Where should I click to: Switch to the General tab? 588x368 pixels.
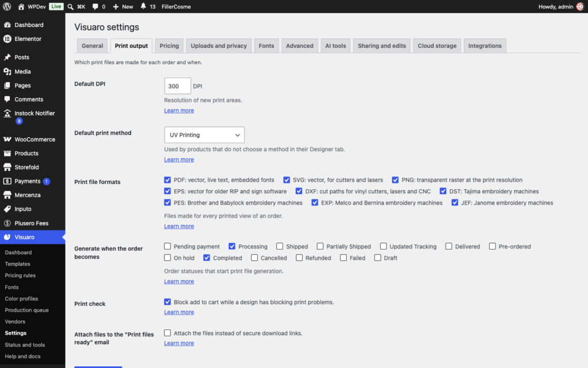pyautogui.click(x=92, y=46)
